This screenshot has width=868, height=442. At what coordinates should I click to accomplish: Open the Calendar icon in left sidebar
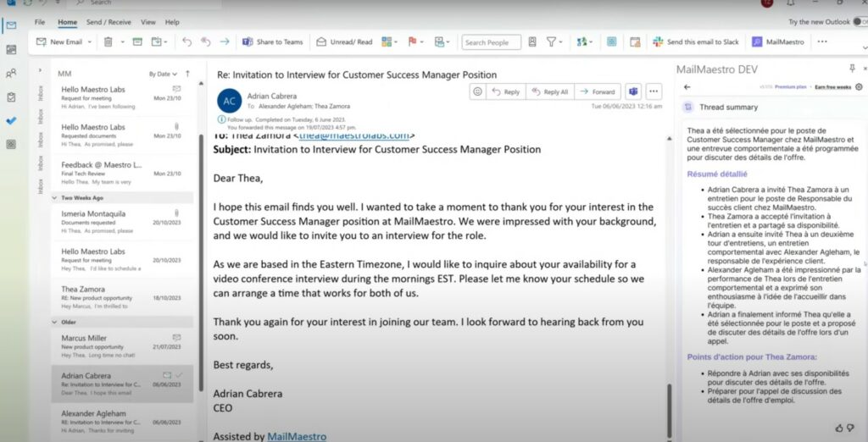[x=11, y=50]
